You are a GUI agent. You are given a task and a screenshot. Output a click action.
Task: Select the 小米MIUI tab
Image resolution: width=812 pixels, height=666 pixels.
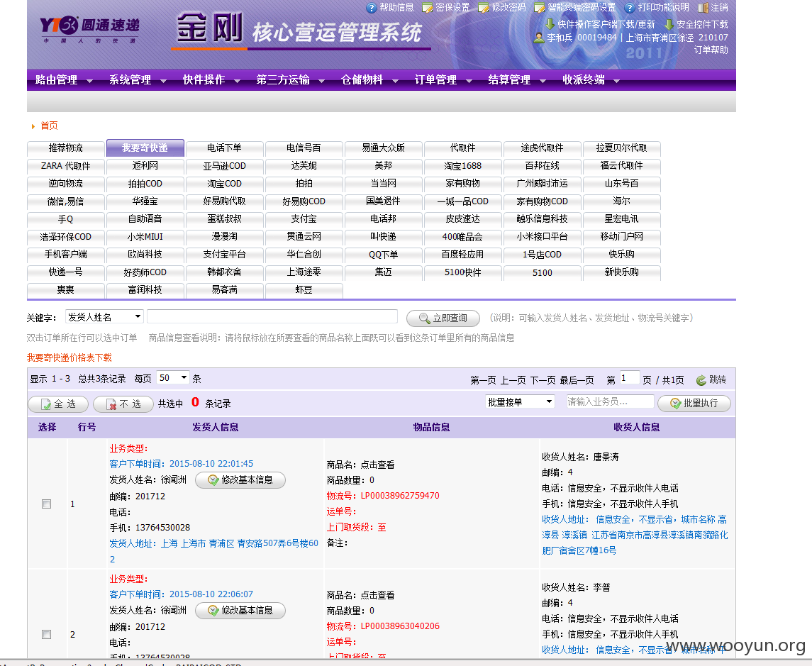(x=145, y=237)
